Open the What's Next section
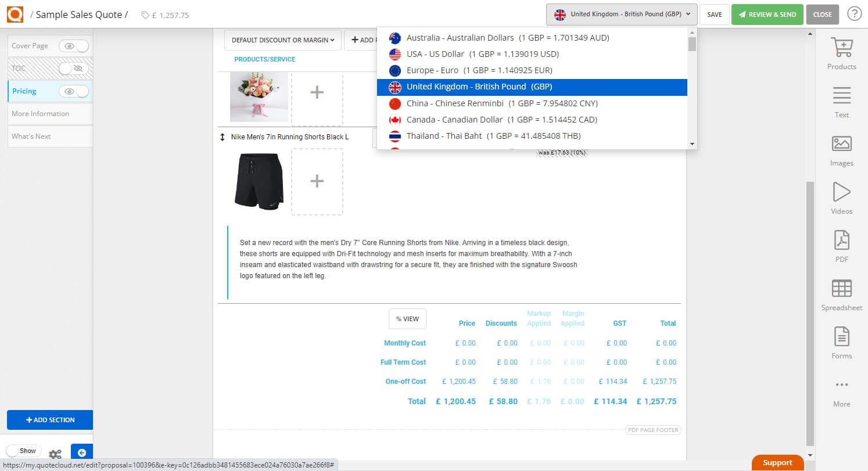The image size is (868, 471). [31, 136]
